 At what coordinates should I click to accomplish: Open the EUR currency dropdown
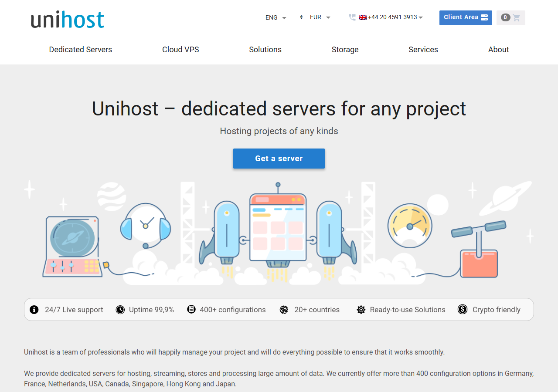(x=320, y=17)
